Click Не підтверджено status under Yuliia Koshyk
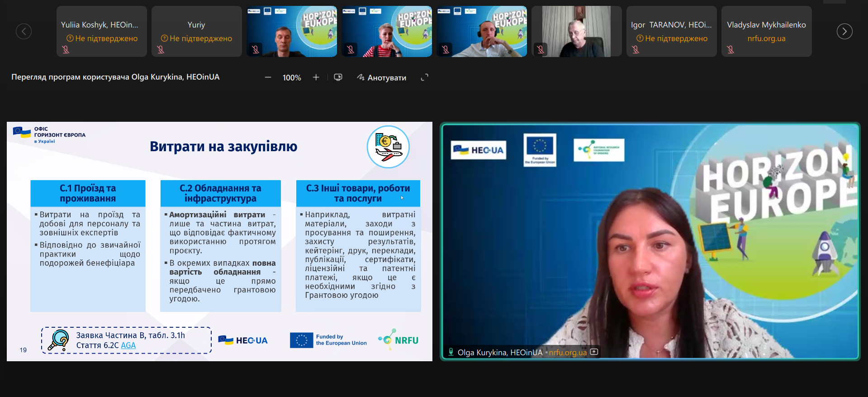The width and height of the screenshot is (868, 397). [x=102, y=38]
